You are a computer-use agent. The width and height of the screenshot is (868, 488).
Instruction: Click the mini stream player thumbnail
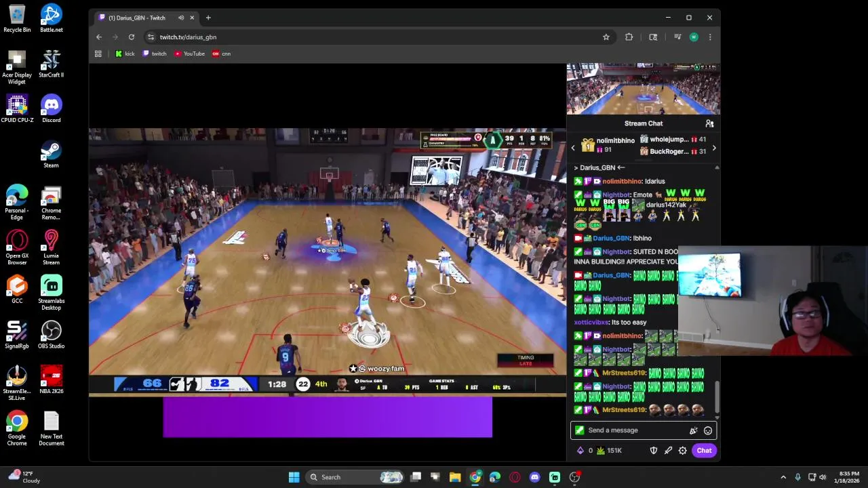644,89
